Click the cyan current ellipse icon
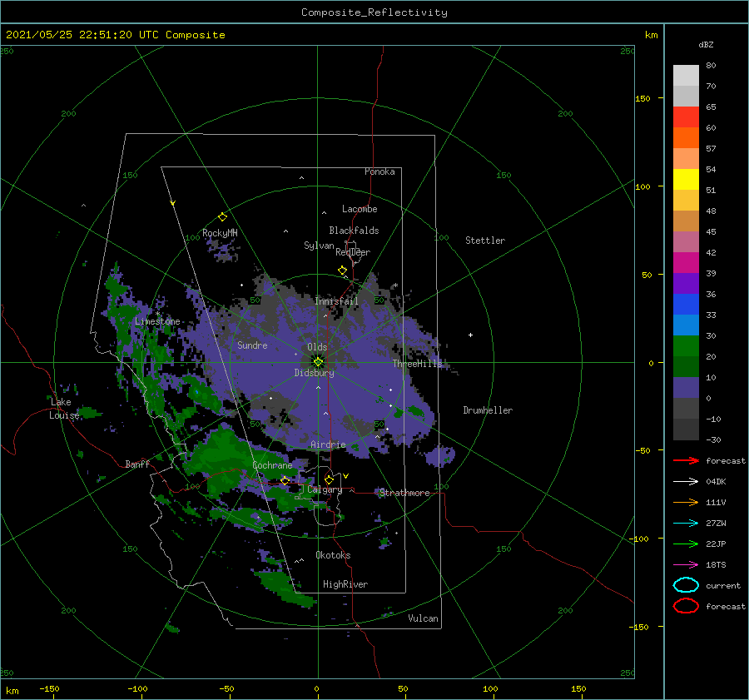749x700 pixels. coord(686,585)
